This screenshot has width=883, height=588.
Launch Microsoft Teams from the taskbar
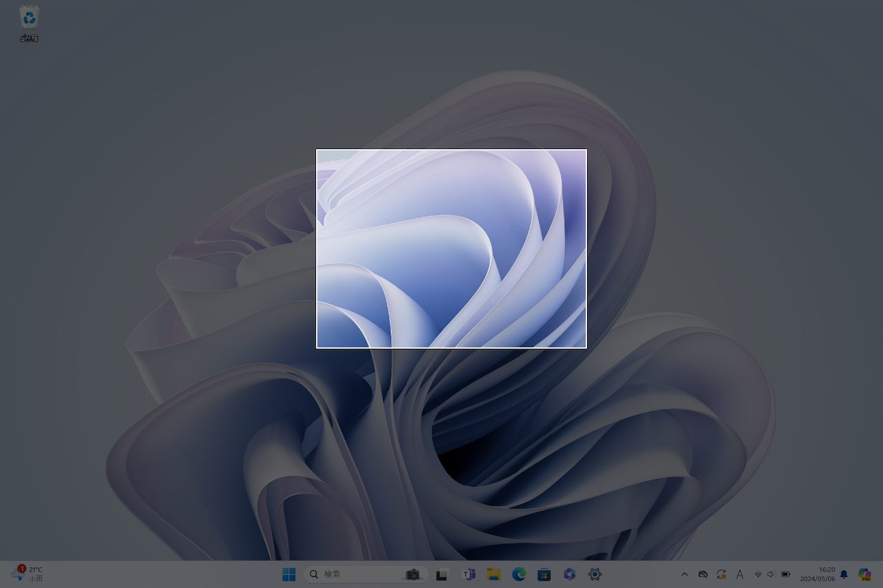469,574
